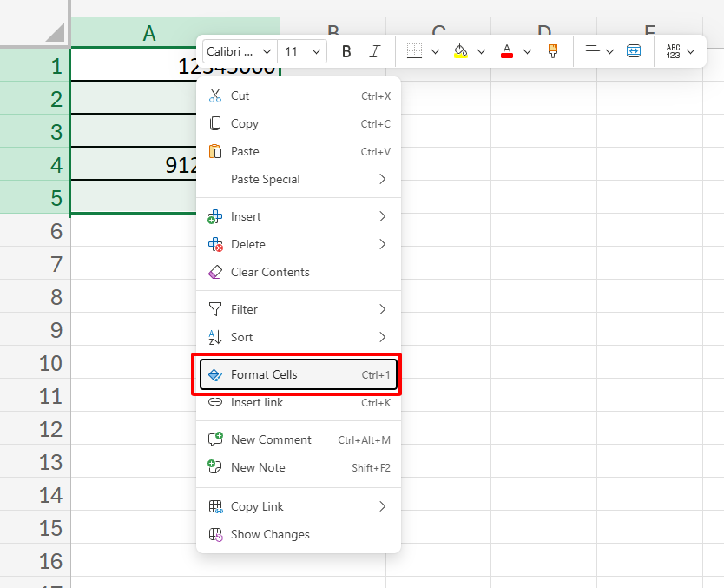
Task: Open the Calibri font name dropdown
Action: coord(239,51)
